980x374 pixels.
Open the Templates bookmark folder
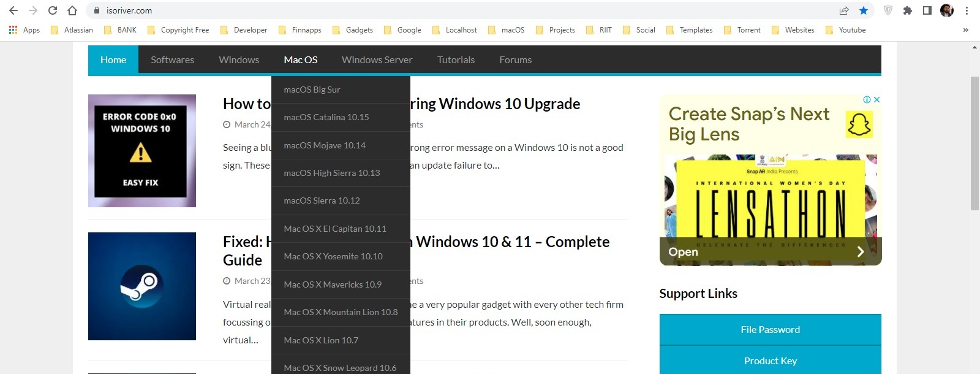pyautogui.click(x=690, y=29)
